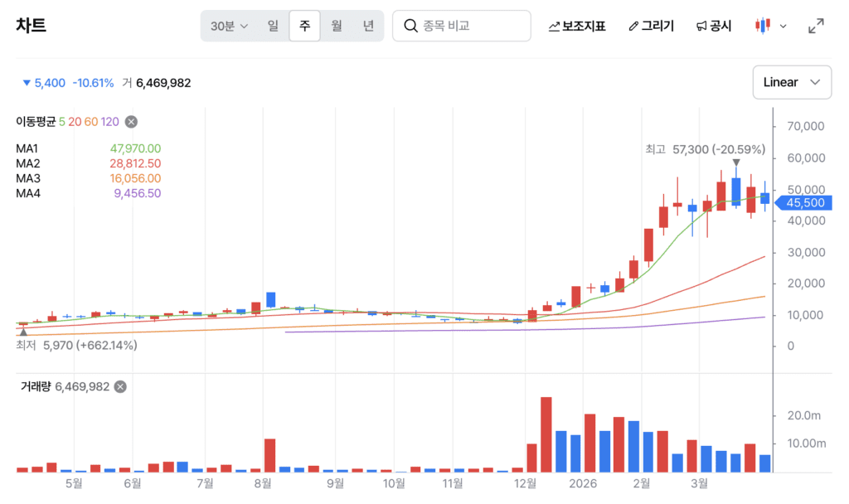The width and height of the screenshot is (849, 504).
Task: Expand the 30분 minute interval dropdown
Action: click(229, 26)
